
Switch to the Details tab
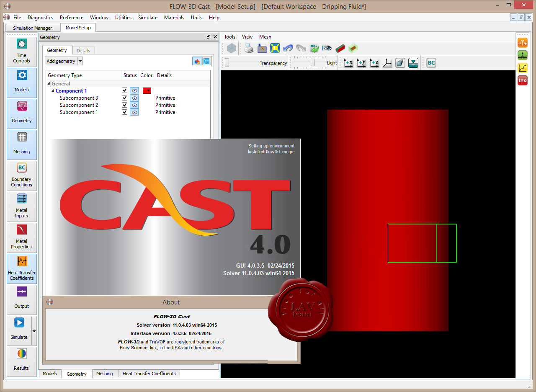click(x=83, y=51)
